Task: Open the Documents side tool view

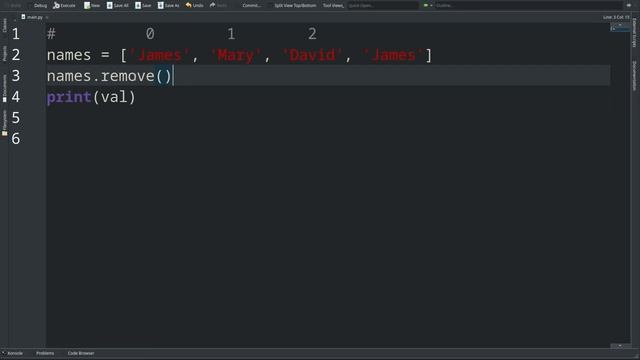Action: pos(4,88)
